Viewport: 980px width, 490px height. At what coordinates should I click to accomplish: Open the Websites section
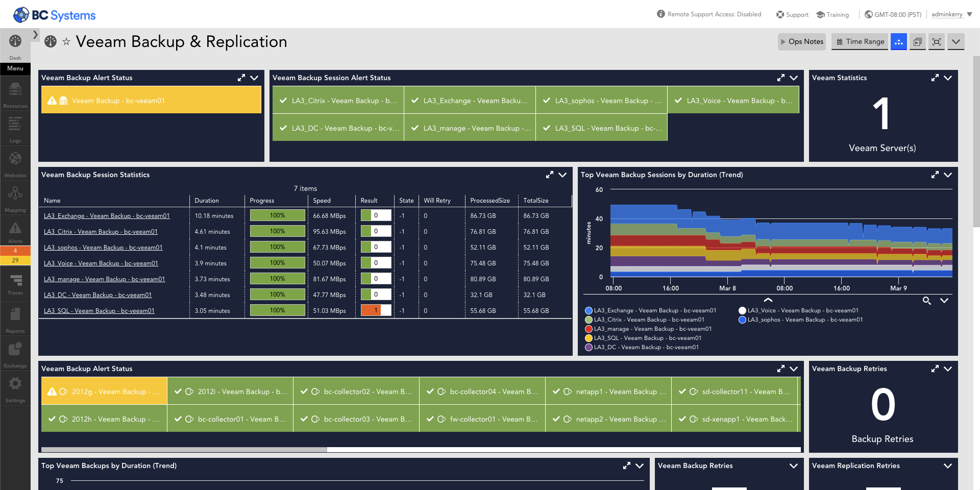pos(15,162)
